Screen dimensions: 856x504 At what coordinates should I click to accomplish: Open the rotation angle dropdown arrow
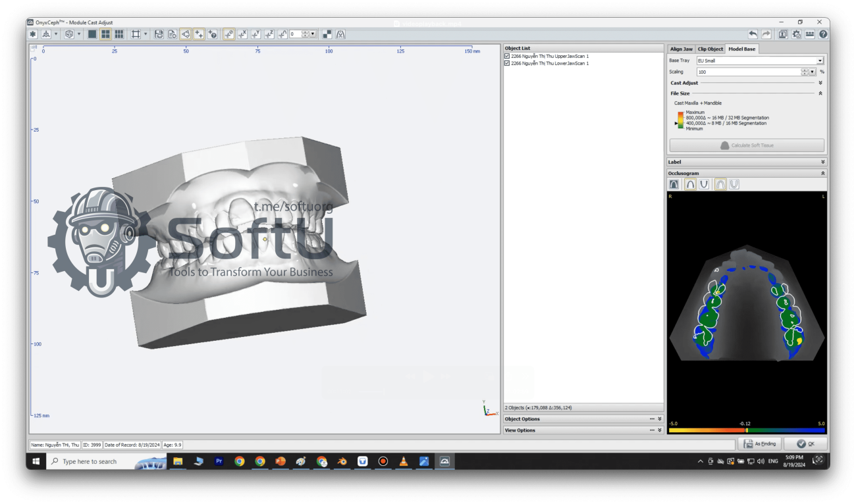pyautogui.click(x=313, y=34)
